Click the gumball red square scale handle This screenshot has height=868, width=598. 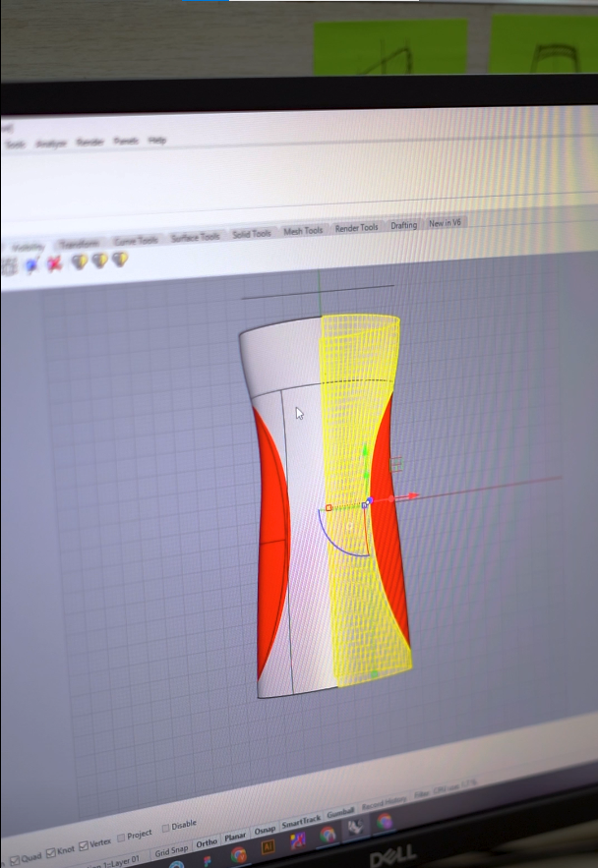point(329,507)
